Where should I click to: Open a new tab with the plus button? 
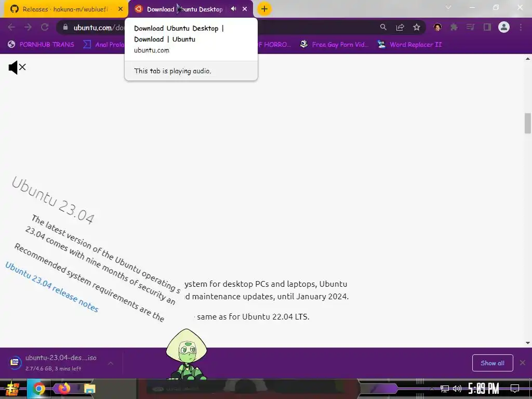tap(264, 9)
